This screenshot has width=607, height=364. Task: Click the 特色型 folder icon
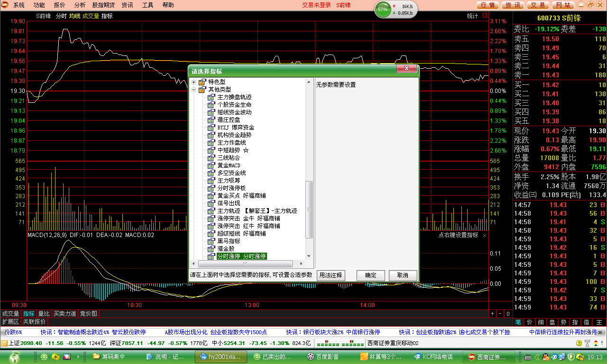pos(202,82)
